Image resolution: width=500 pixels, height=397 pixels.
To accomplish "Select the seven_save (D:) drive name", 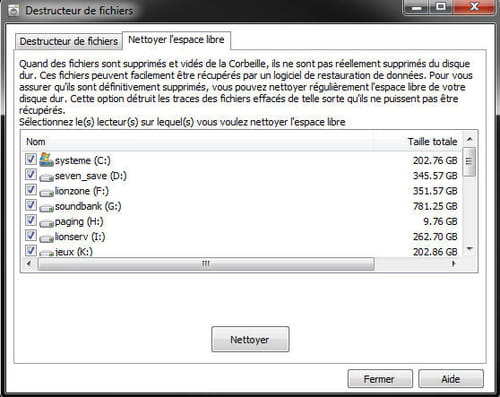I will [91, 176].
